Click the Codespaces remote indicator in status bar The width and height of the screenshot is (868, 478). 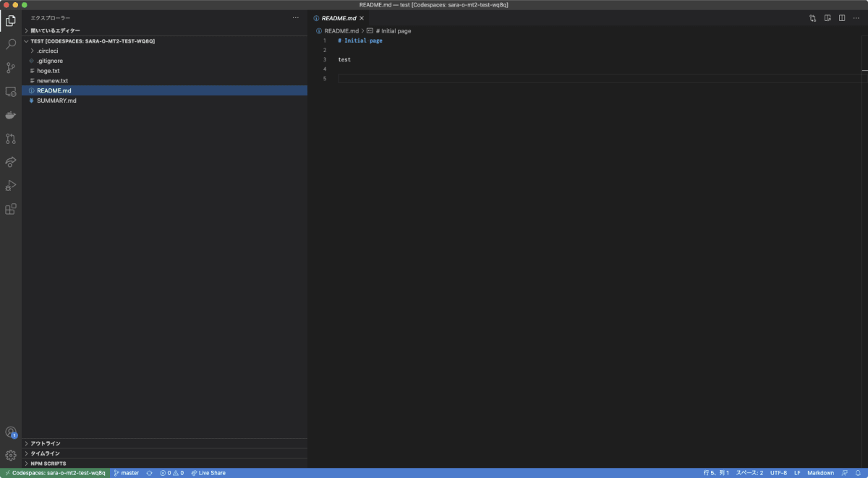[x=54, y=473]
